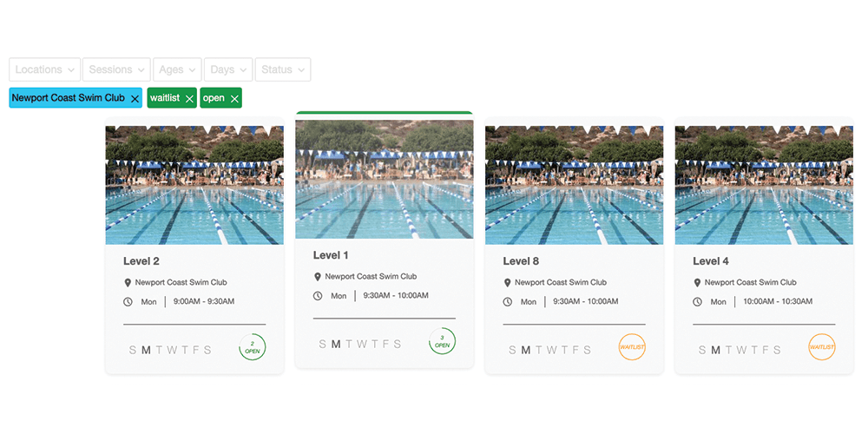Click the 3 Open badge on Level 1
This screenshot has height=434, width=868.
[x=443, y=341]
